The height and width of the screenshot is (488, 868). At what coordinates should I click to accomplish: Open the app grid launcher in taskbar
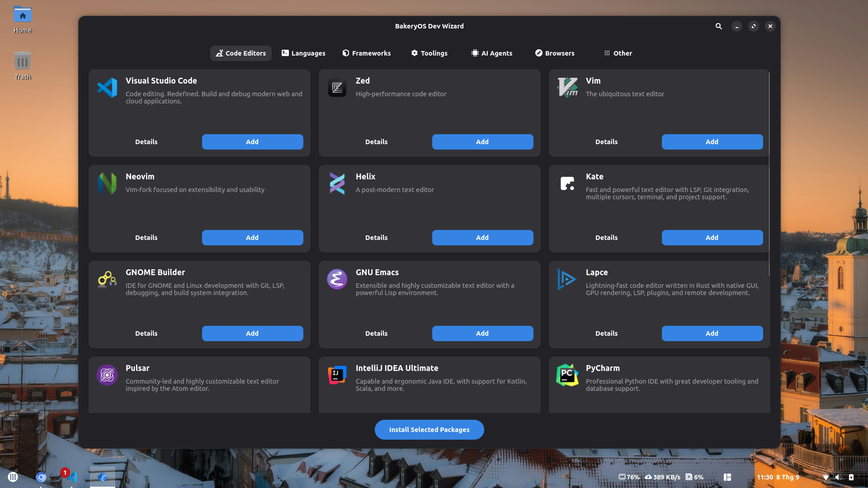coord(13,477)
